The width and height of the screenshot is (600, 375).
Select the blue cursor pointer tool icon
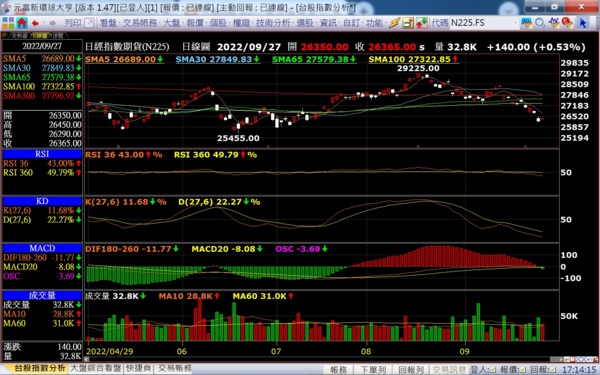pyautogui.click(x=582, y=23)
